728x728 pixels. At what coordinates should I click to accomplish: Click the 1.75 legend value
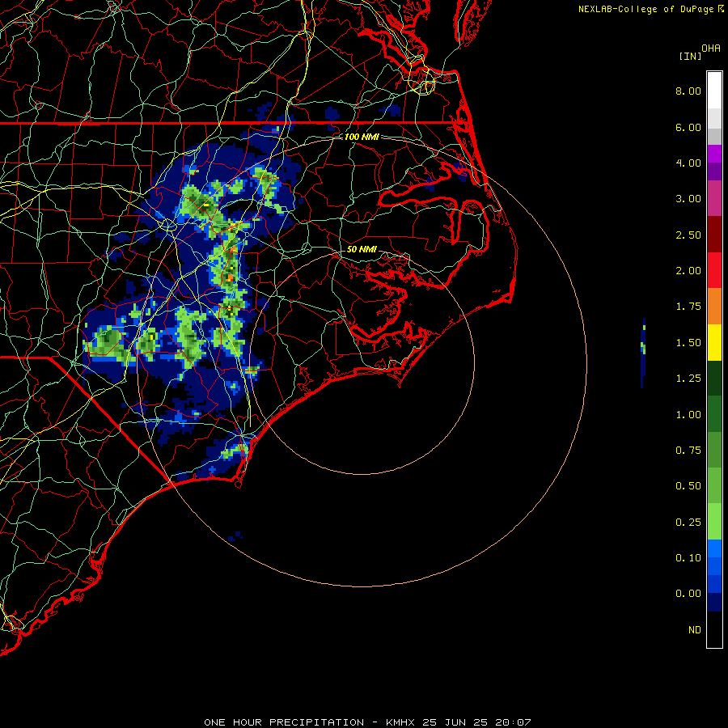(x=688, y=307)
